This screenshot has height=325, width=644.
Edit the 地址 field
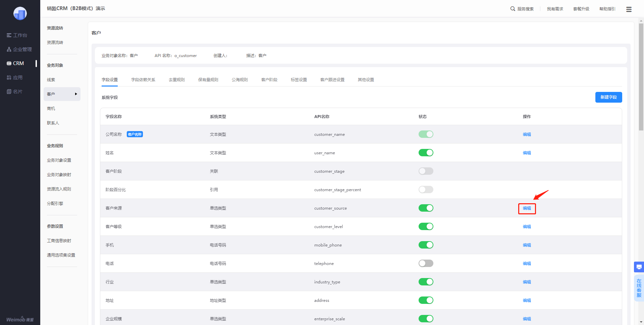coord(527,301)
